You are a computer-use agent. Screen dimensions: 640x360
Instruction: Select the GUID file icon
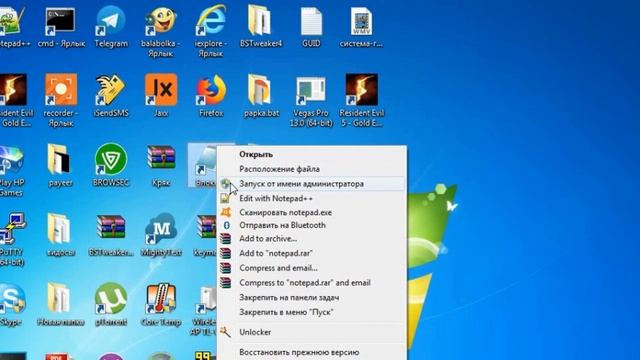[x=311, y=22]
